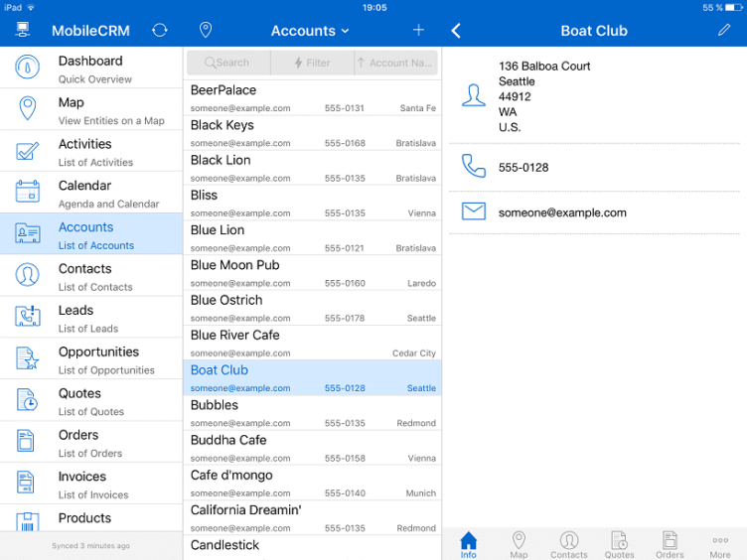Open the Filter options

(312, 63)
